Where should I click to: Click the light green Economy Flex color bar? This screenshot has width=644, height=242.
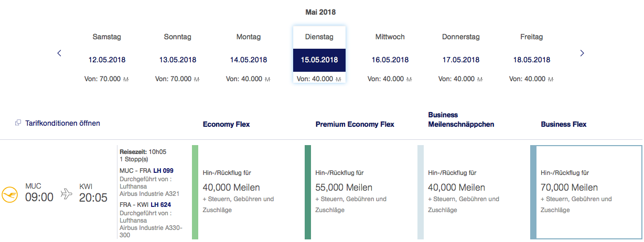point(195,192)
